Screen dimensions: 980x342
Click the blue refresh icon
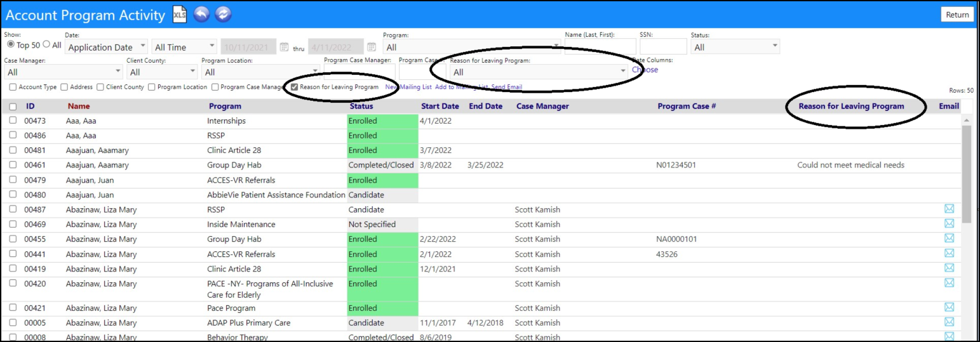click(x=223, y=15)
